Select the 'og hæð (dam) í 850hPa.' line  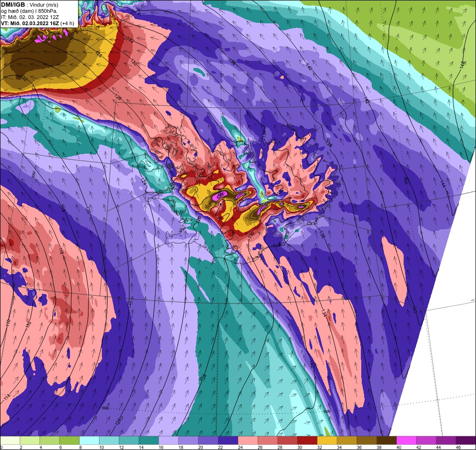coord(30,11)
